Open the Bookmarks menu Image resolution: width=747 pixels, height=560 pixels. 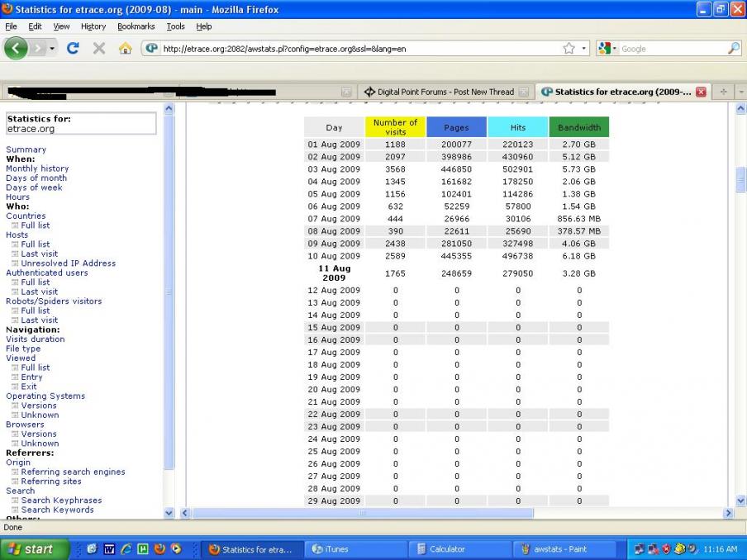tap(136, 26)
